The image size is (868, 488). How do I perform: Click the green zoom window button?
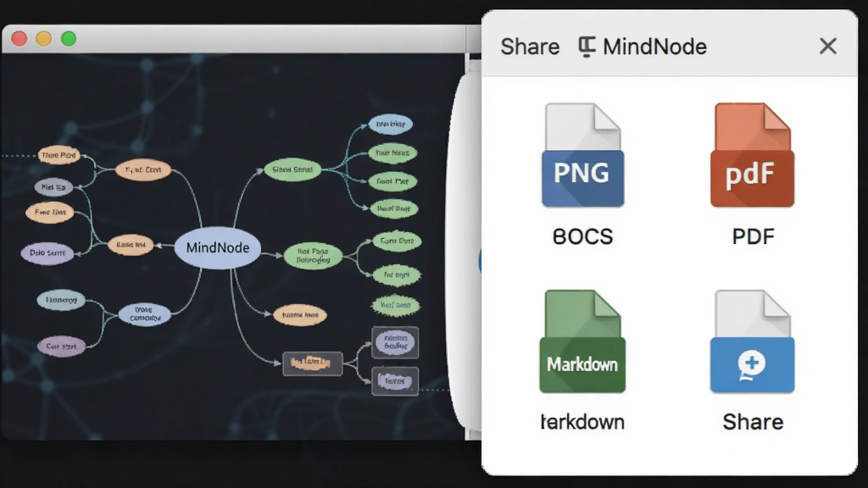coord(69,39)
